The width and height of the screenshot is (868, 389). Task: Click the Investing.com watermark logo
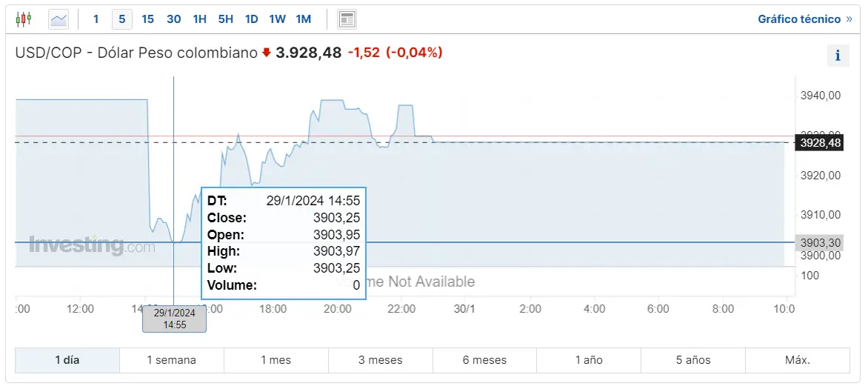point(92,245)
